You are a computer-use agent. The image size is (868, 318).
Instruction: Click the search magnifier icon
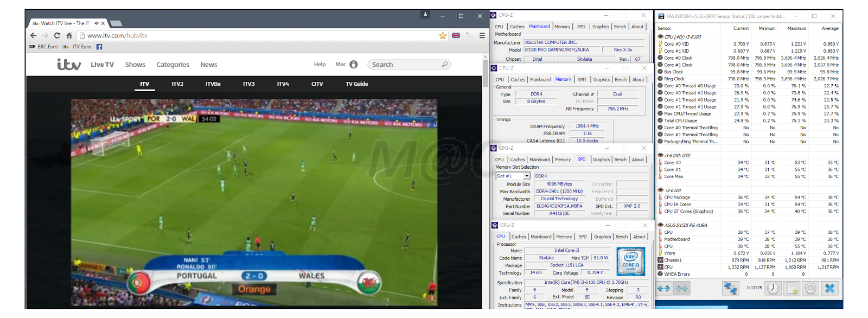click(445, 65)
